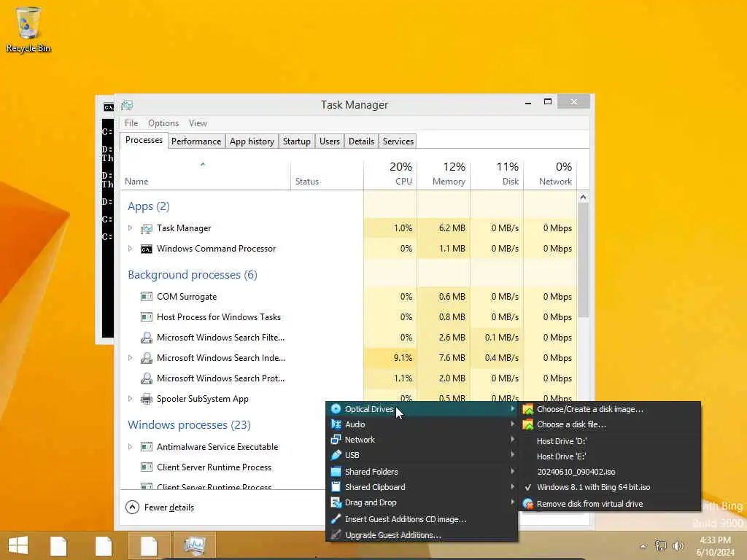The image size is (747, 560).
Task: Expand the Windows Command Processor group
Action: pos(130,248)
